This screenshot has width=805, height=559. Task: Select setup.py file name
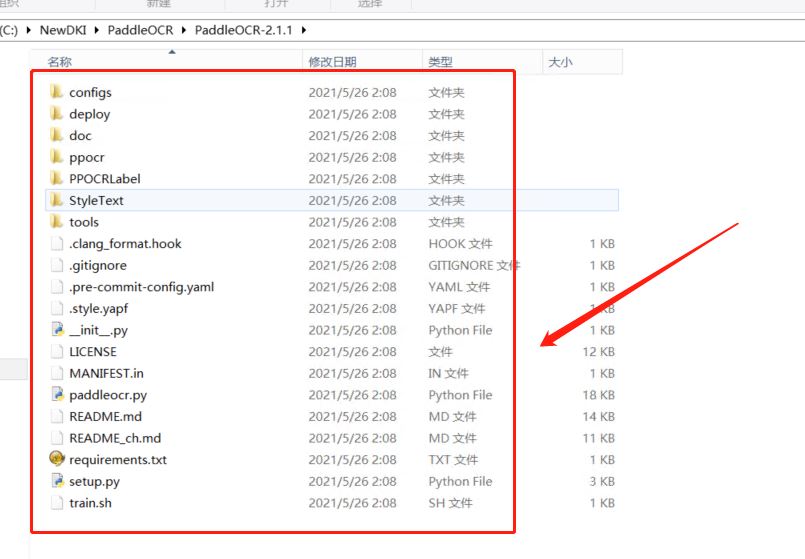tap(94, 481)
